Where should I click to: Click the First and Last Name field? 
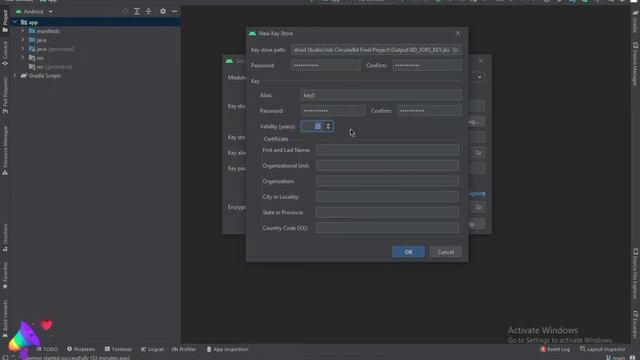[387, 150]
